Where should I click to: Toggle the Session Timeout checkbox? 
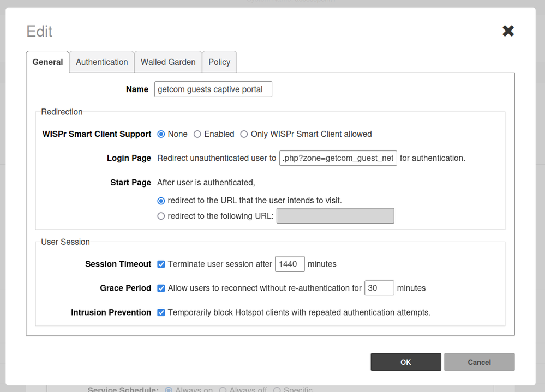(161, 264)
